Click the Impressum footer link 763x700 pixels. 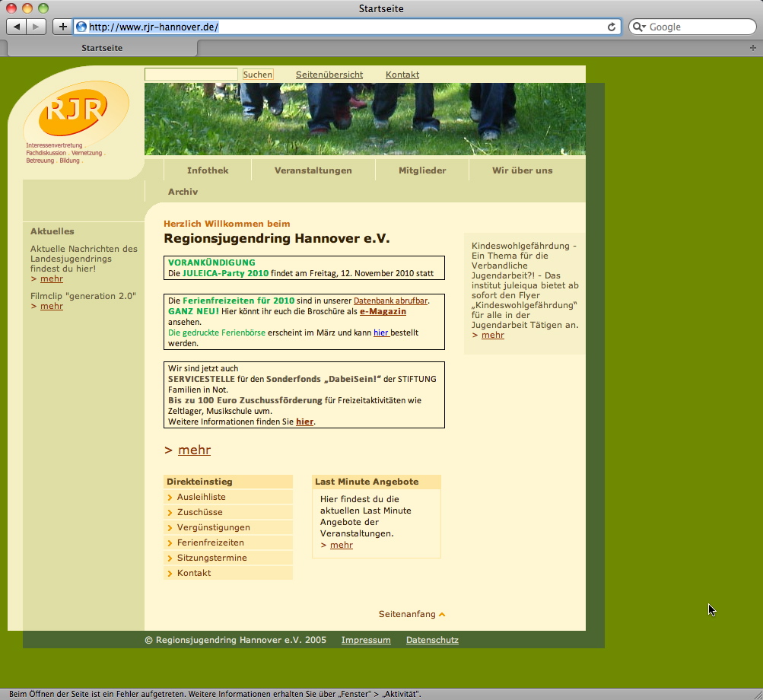tap(366, 640)
